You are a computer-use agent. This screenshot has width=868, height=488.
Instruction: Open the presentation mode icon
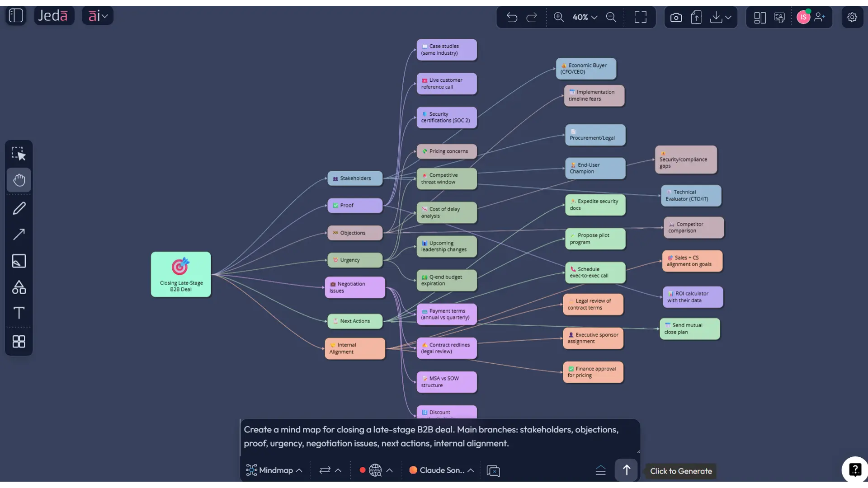click(x=779, y=17)
